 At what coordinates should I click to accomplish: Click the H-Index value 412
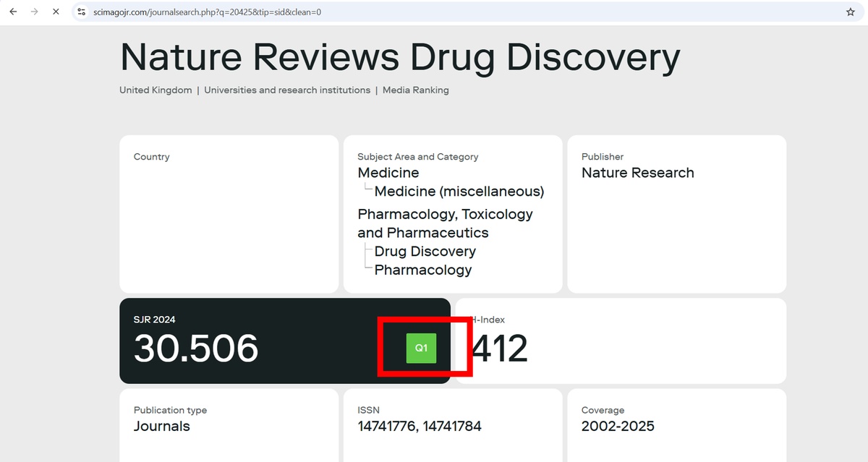click(500, 349)
